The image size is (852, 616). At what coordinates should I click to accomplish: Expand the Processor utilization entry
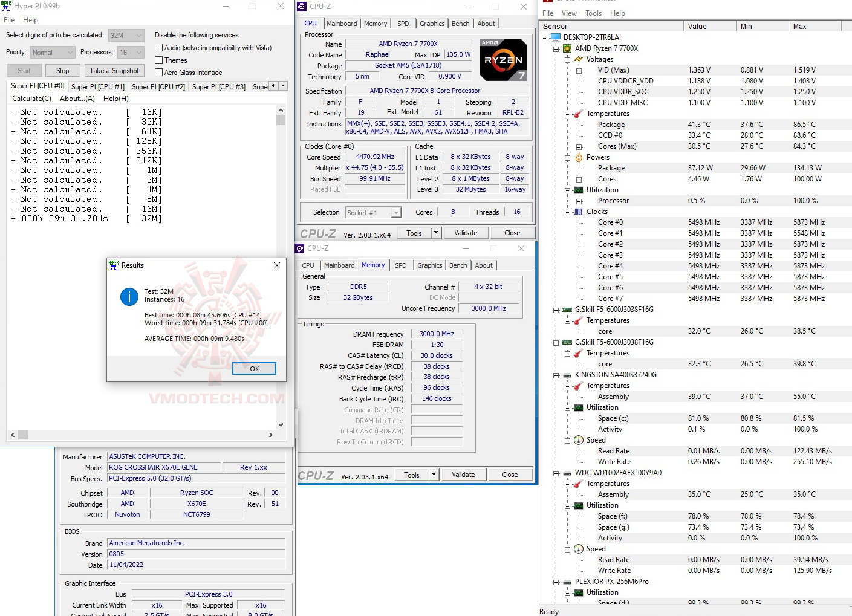579,201
